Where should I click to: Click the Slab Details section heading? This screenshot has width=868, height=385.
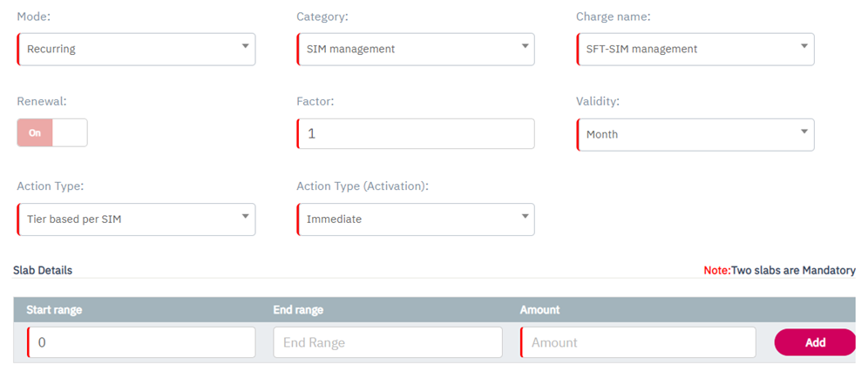tap(43, 270)
